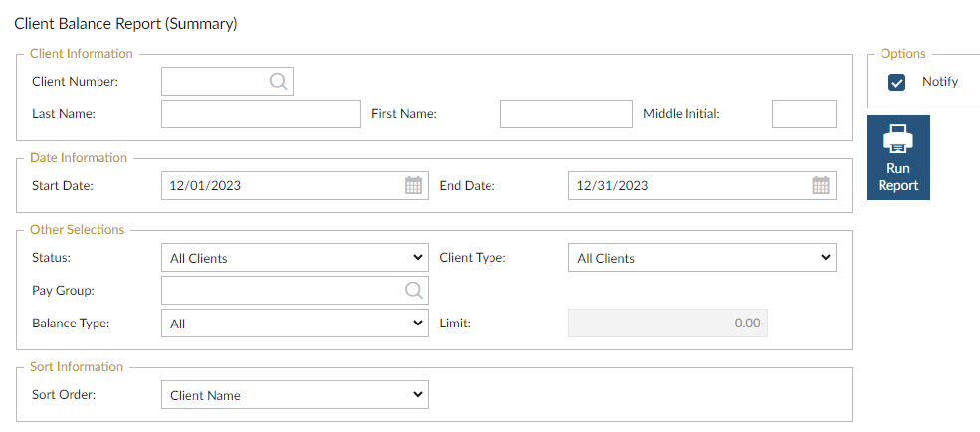Open the Start Date calendar picker
The height and width of the screenshot is (432, 980).
click(413, 186)
